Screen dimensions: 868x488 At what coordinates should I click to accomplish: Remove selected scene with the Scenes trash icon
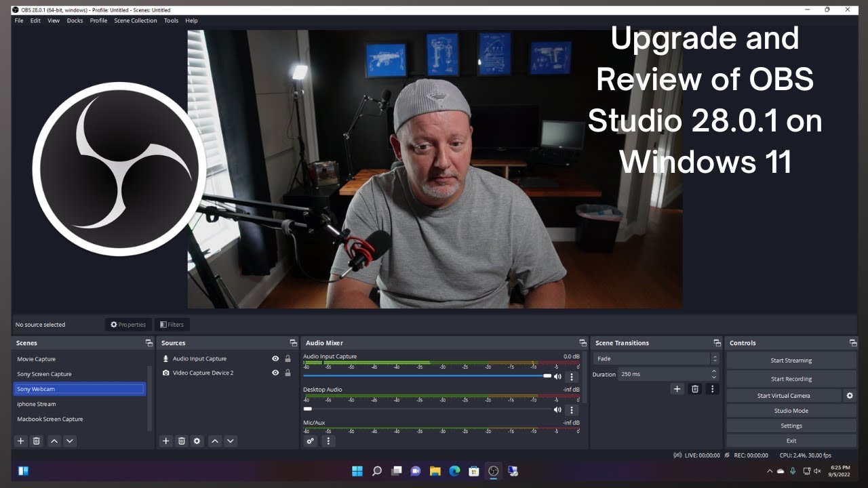point(37,441)
